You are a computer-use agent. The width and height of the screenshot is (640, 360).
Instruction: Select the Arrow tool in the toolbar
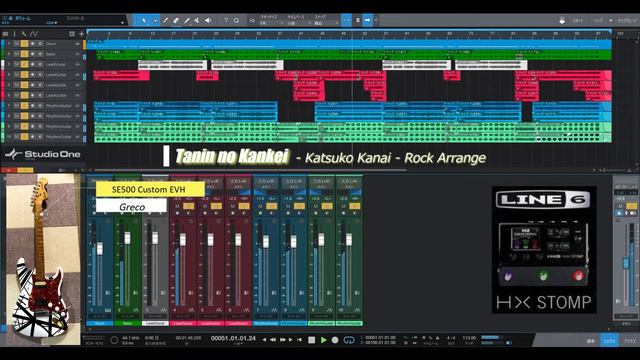pyautogui.click(x=144, y=20)
